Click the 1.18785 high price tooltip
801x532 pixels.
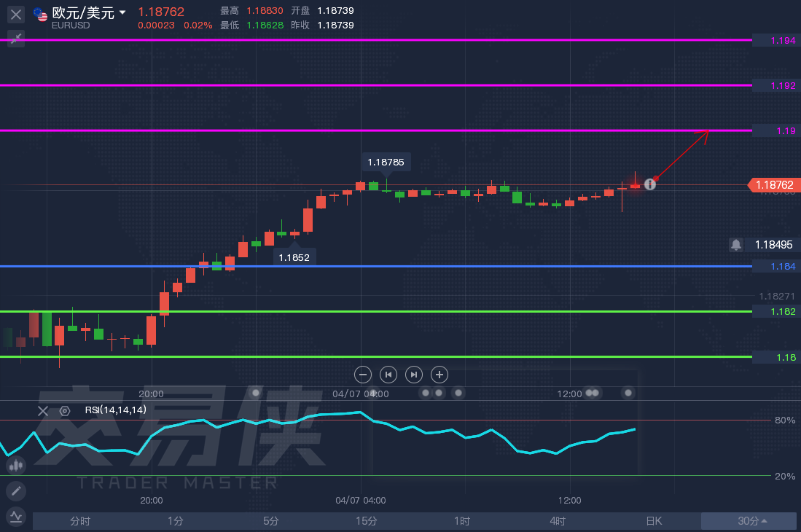click(x=386, y=163)
